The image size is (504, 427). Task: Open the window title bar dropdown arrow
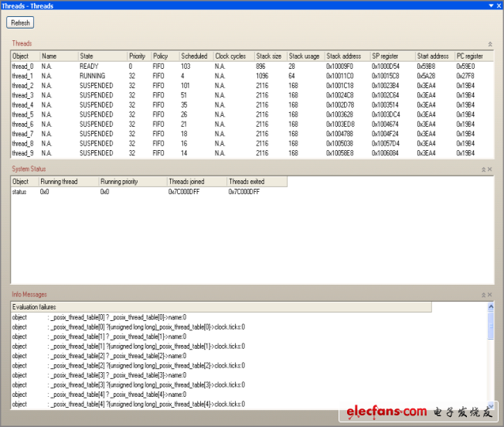[x=490, y=5]
